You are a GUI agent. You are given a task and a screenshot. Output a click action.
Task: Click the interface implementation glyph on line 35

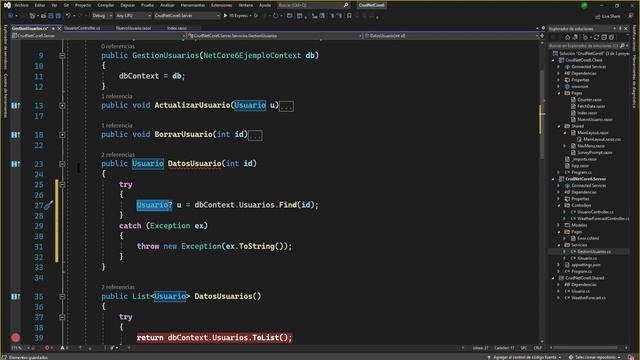16,296
